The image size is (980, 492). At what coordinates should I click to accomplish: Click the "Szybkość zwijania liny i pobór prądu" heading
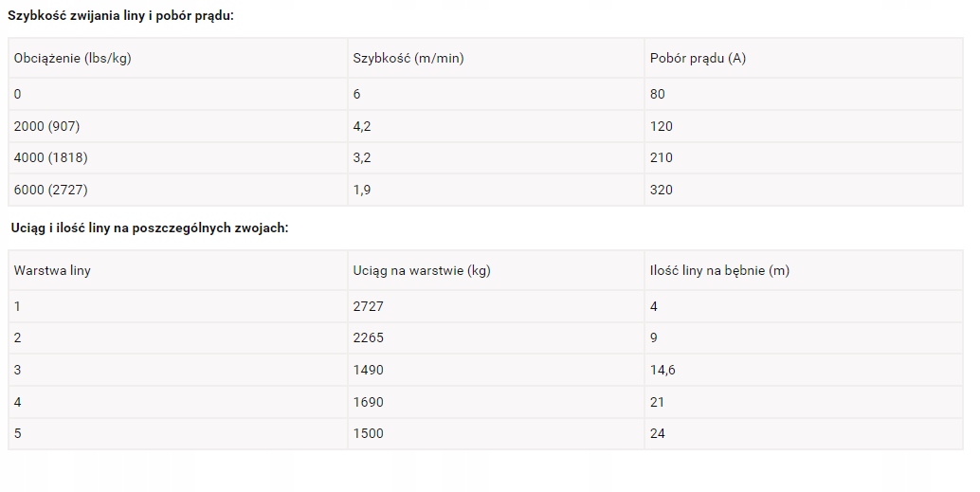coord(120,16)
